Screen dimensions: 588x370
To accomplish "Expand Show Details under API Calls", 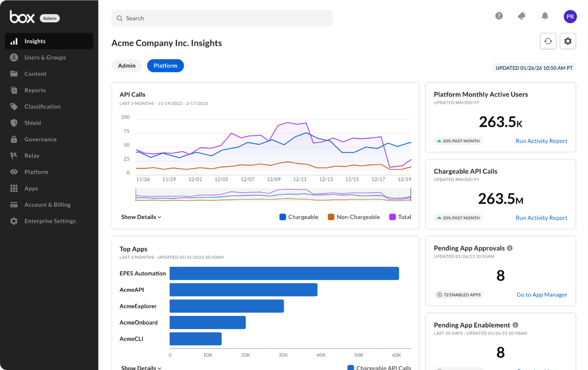I will pyautogui.click(x=141, y=217).
